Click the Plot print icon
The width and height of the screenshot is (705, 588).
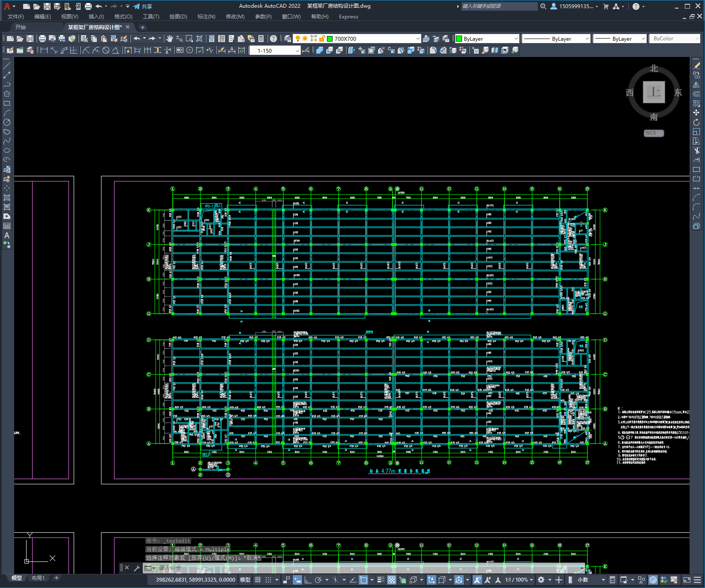click(42, 39)
